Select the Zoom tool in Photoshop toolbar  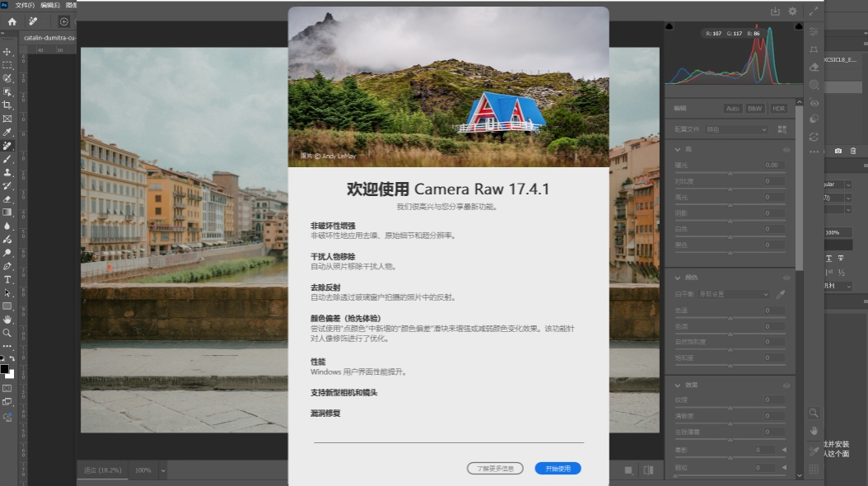[7, 333]
